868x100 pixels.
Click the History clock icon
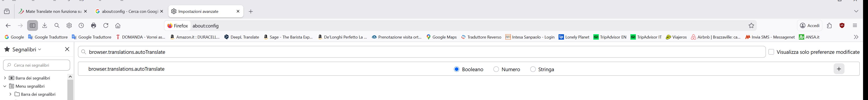pyautogui.click(x=81, y=25)
